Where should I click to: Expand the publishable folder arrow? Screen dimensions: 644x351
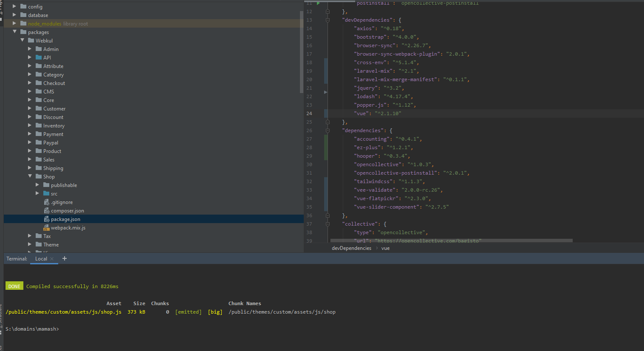click(x=37, y=185)
